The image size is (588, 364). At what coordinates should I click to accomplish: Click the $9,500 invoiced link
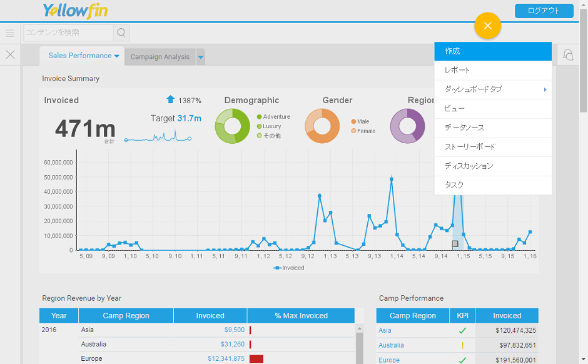coord(235,330)
